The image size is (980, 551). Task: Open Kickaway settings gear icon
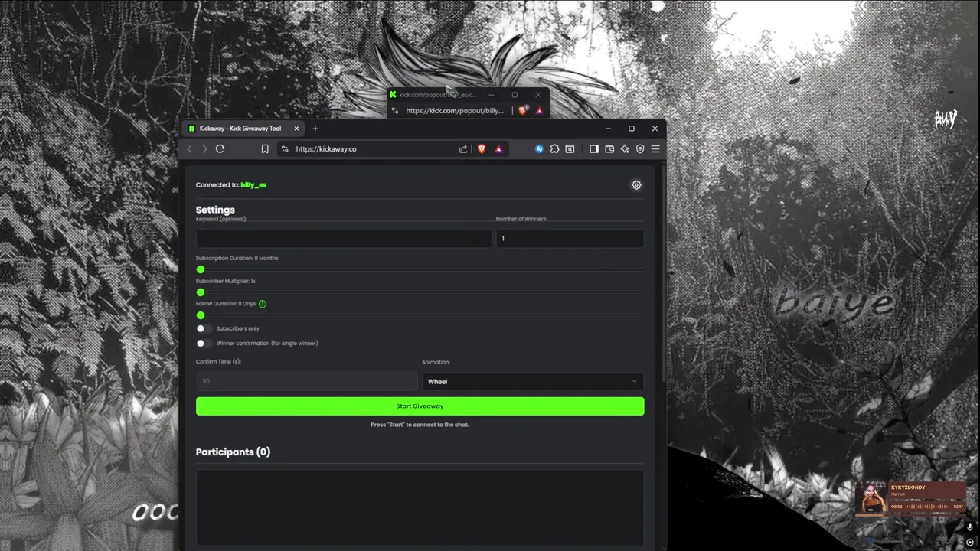(x=636, y=185)
